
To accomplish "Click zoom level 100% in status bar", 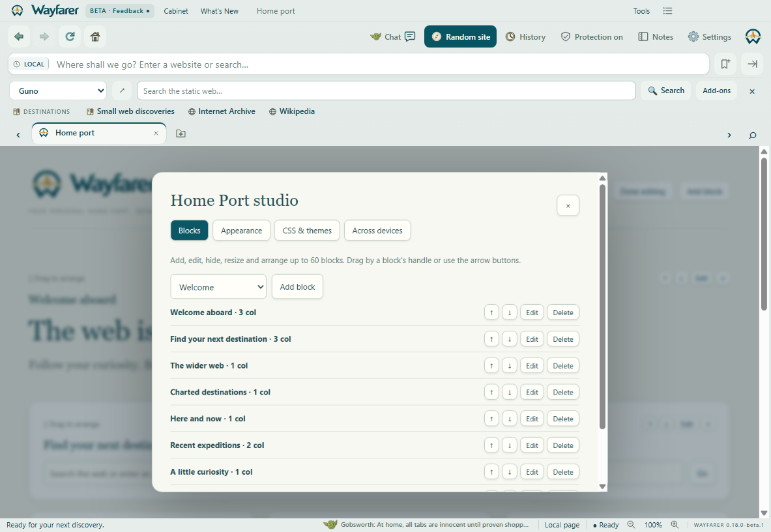I will (x=653, y=525).
